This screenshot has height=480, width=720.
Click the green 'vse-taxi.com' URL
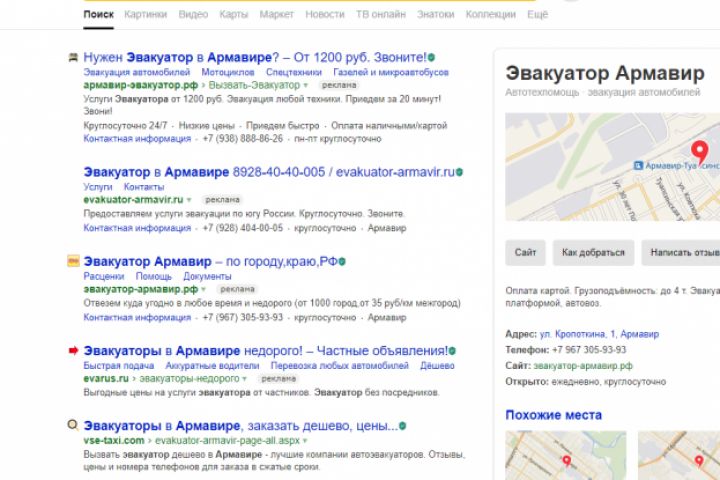coord(114,441)
